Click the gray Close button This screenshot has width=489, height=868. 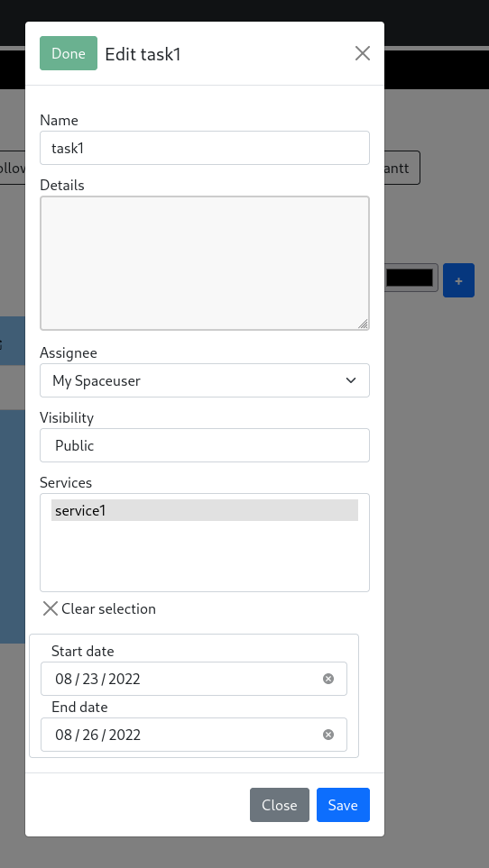tap(279, 805)
